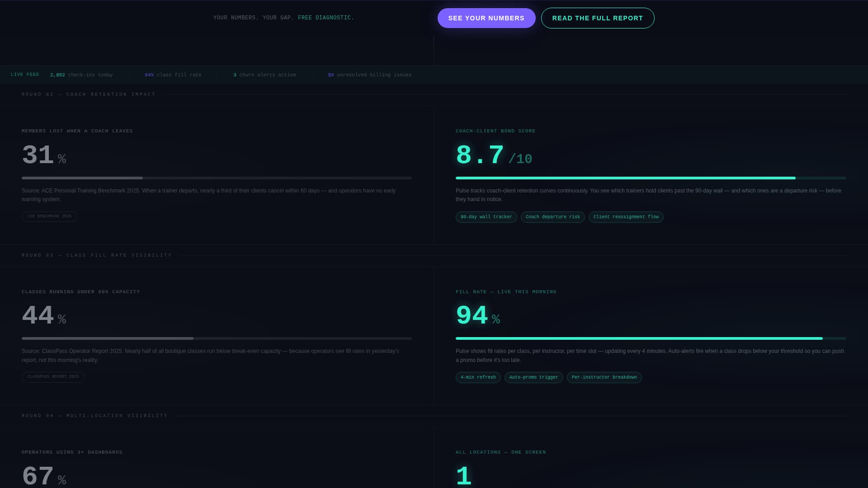
Task: Click '3 churn alerts active' ticker item
Action: coord(264,75)
